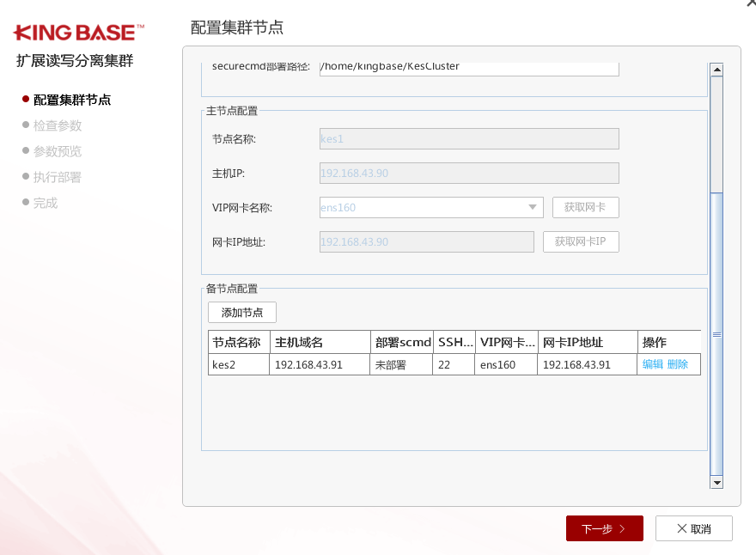Click 编辑 link for node kes2
The height and width of the screenshot is (555, 756).
[x=653, y=363]
